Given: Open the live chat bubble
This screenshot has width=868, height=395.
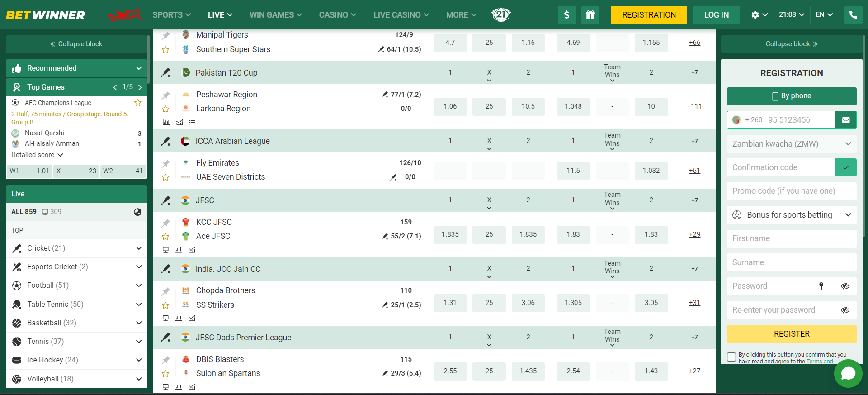Looking at the screenshot, I should (x=848, y=373).
